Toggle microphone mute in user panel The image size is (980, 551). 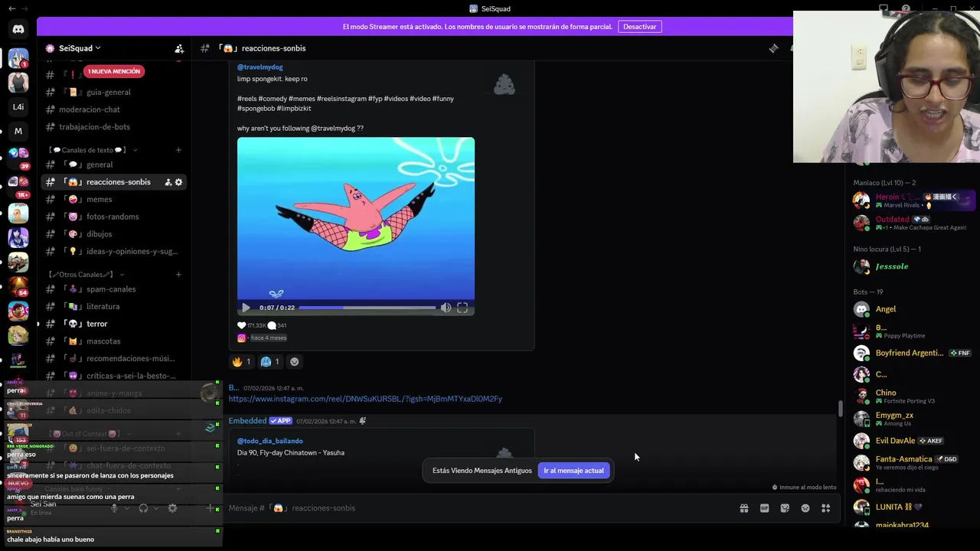coord(114,508)
